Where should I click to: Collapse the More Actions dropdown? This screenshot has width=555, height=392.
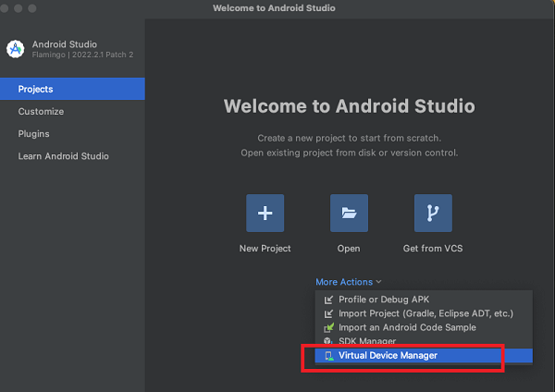(x=349, y=282)
